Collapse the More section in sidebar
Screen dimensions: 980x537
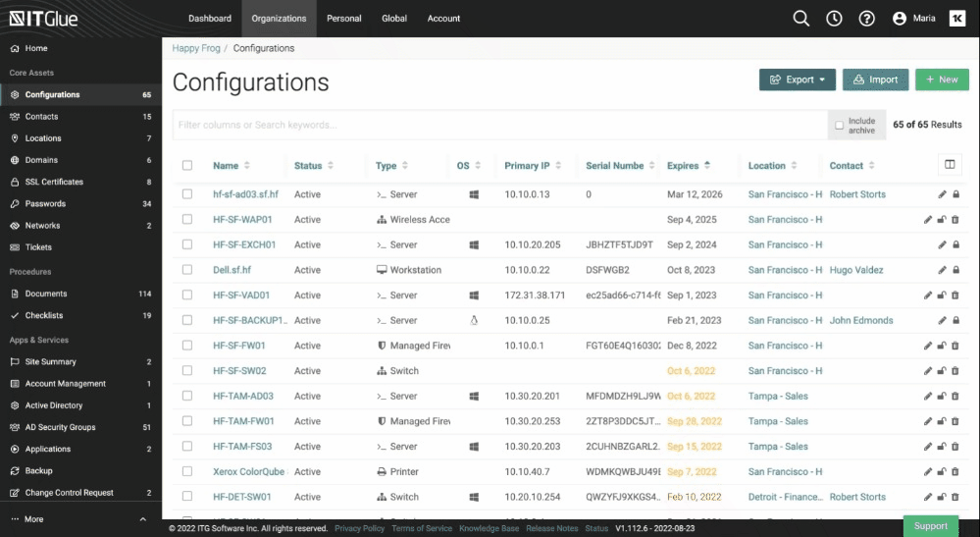click(x=142, y=519)
